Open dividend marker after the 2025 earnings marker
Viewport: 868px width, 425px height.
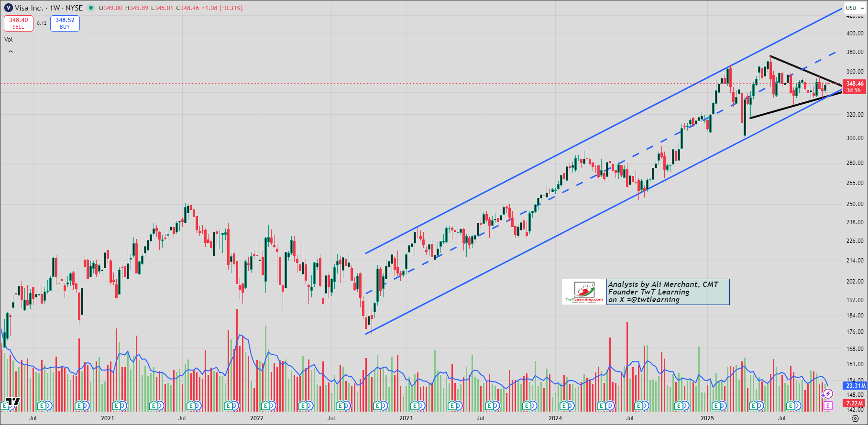(723, 406)
